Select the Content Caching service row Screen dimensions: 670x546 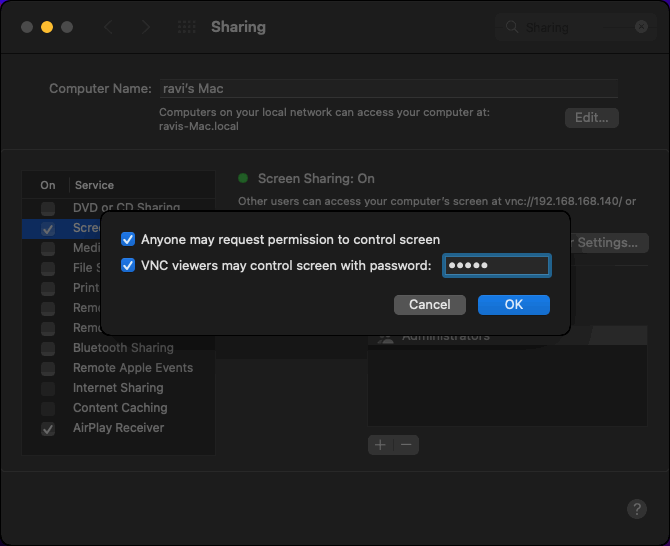click(x=118, y=408)
